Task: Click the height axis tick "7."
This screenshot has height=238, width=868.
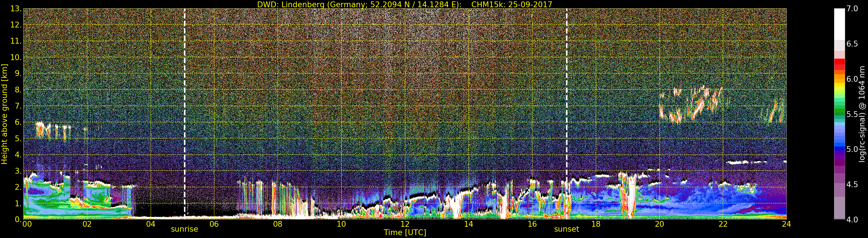Action: pos(19,106)
